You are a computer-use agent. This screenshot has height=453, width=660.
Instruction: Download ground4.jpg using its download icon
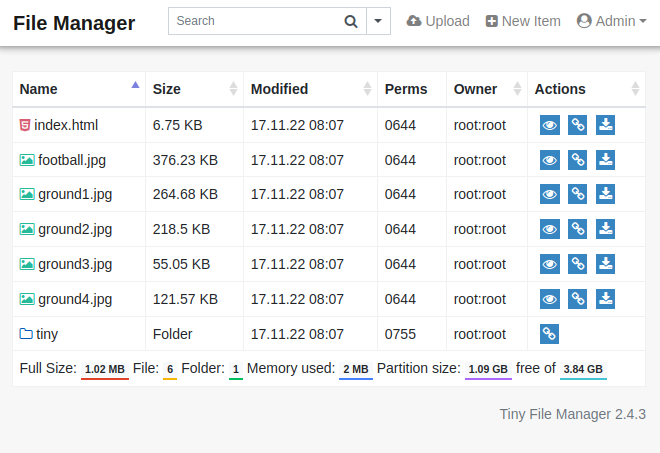(x=605, y=299)
